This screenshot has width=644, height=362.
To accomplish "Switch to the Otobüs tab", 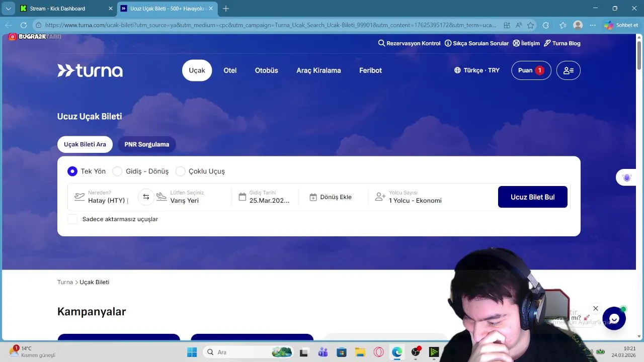I will (x=267, y=70).
